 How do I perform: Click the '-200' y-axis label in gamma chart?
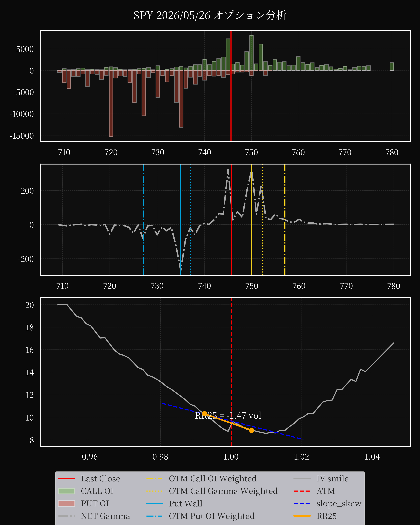(26, 259)
